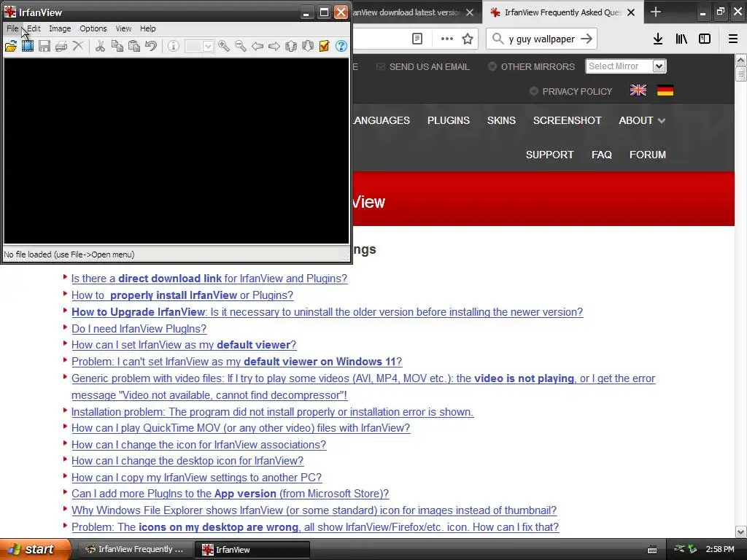This screenshot has height=560, width=747.
Task: Click the Save floppy disk icon
Action: click(44, 46)
